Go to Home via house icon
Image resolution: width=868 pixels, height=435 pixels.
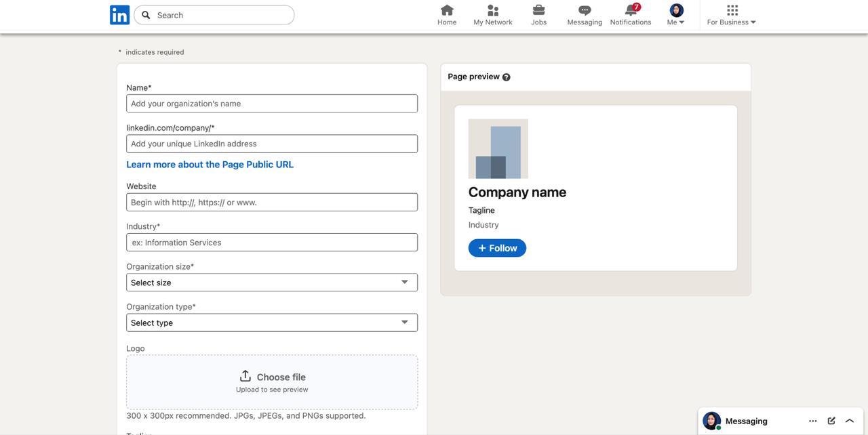447,10
